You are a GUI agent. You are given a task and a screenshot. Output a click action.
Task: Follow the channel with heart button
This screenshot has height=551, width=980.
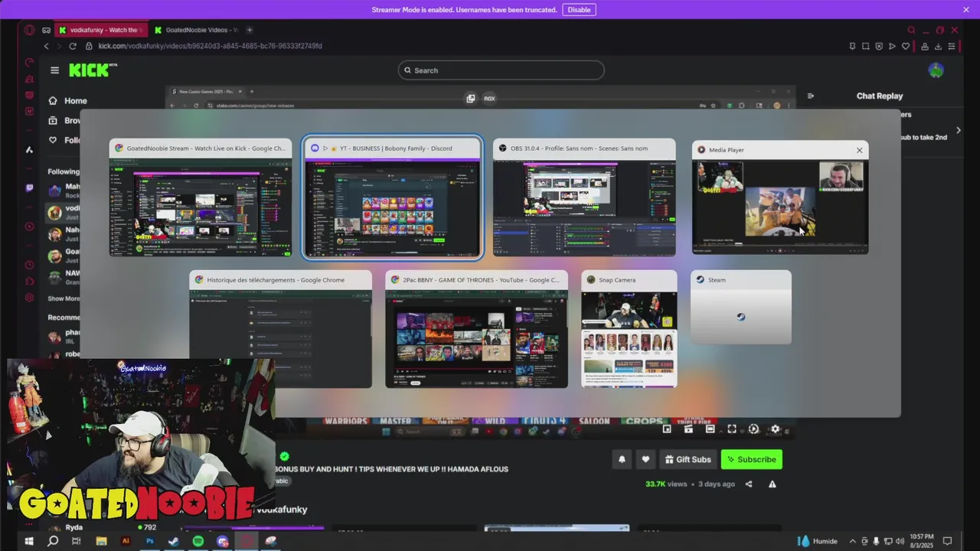(645, 459)
